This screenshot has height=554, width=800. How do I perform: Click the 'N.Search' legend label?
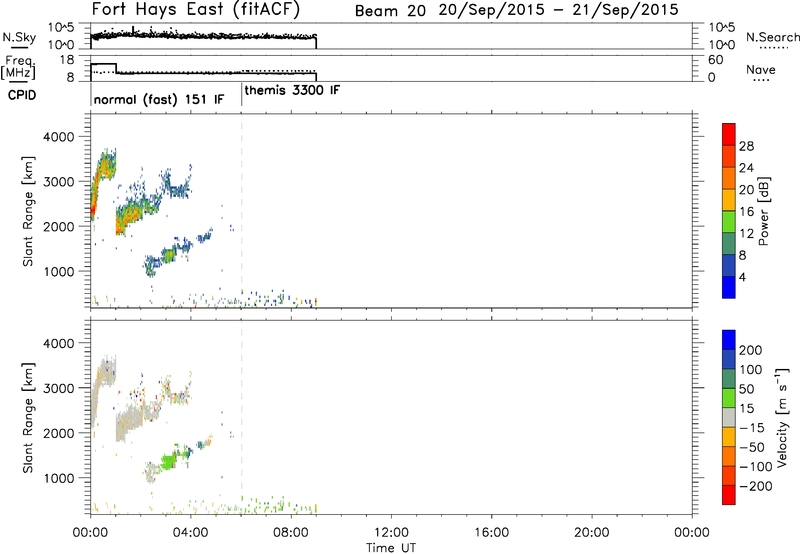pyautogui.click(x=772, y=37)
